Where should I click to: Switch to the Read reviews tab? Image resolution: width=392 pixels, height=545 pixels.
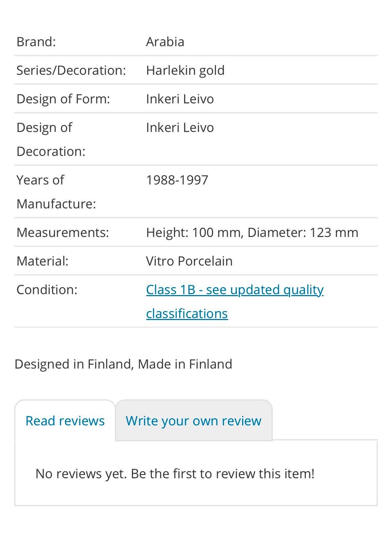(65, 421)
